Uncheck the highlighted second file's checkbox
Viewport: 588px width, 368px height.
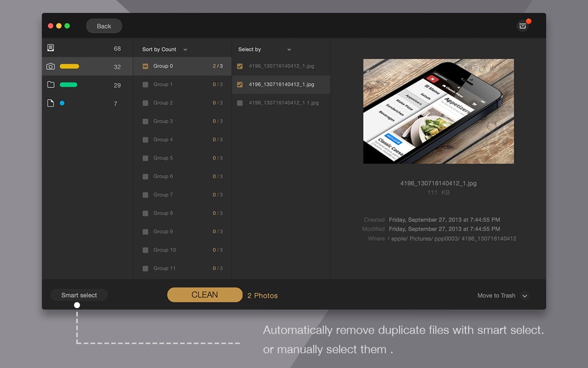240,84
